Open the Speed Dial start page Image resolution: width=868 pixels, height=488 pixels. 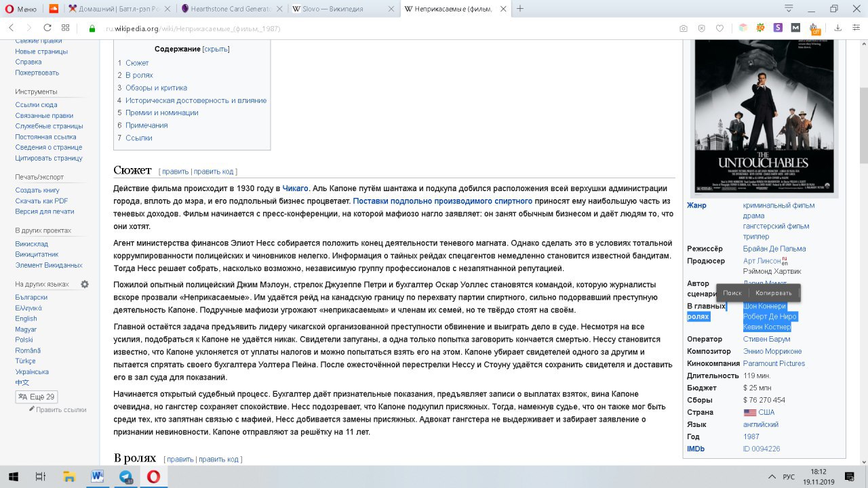[x=65, y=28]
